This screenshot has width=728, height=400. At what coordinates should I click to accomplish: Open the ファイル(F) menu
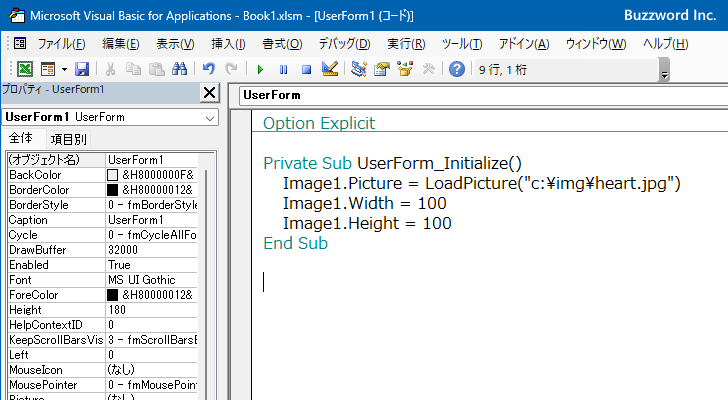pos(61,44)
